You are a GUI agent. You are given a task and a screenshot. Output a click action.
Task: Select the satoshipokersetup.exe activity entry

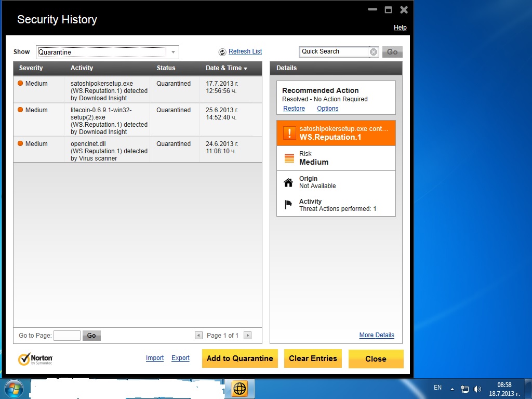tap(109, 90)
